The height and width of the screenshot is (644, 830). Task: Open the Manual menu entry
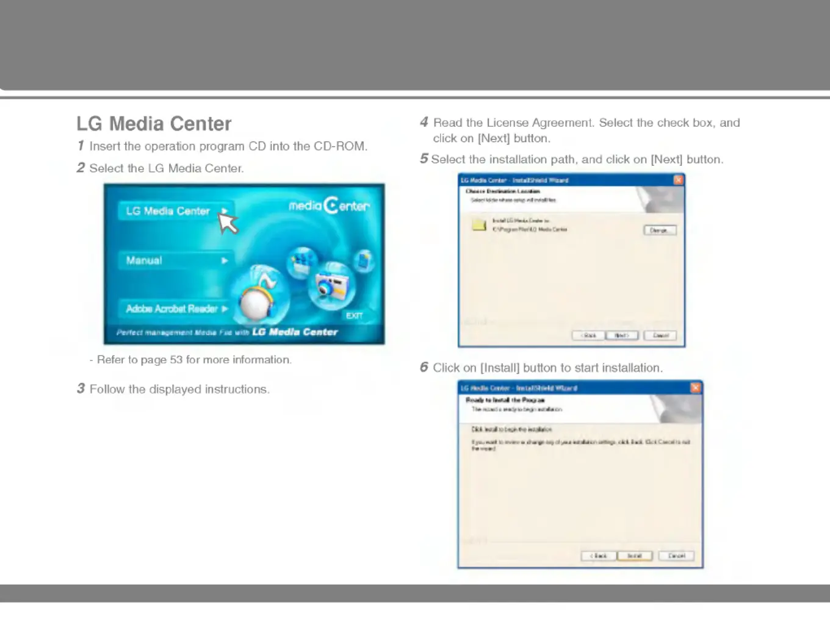[176, 260]
